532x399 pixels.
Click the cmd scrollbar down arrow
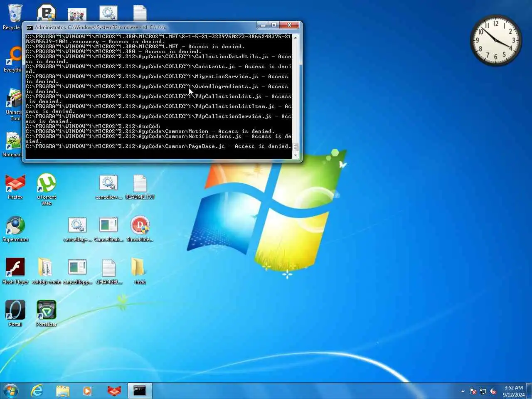(296, 155)
